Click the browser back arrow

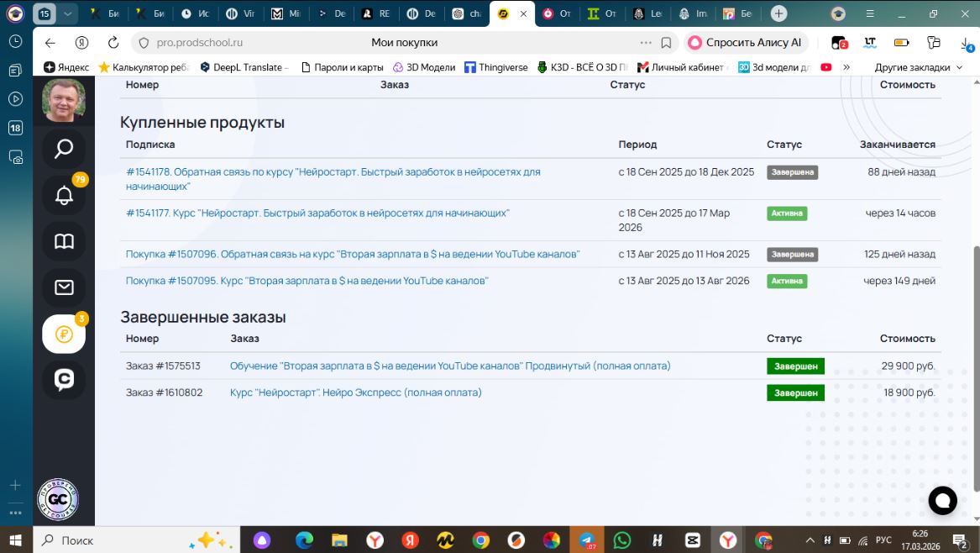(50, 43)
